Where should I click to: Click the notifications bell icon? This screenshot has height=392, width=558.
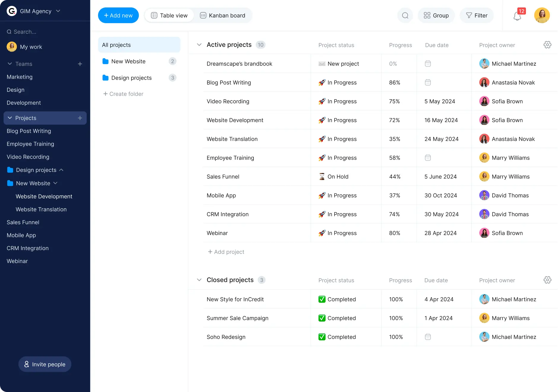517,16
